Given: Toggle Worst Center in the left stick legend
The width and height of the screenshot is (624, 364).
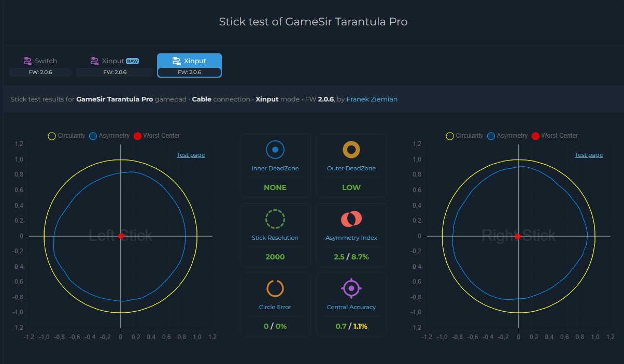Looking at the screenshot, I should coord(157,136).
